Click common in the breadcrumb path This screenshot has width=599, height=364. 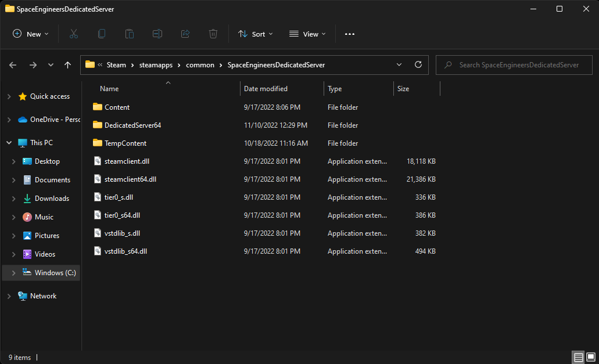200,65
